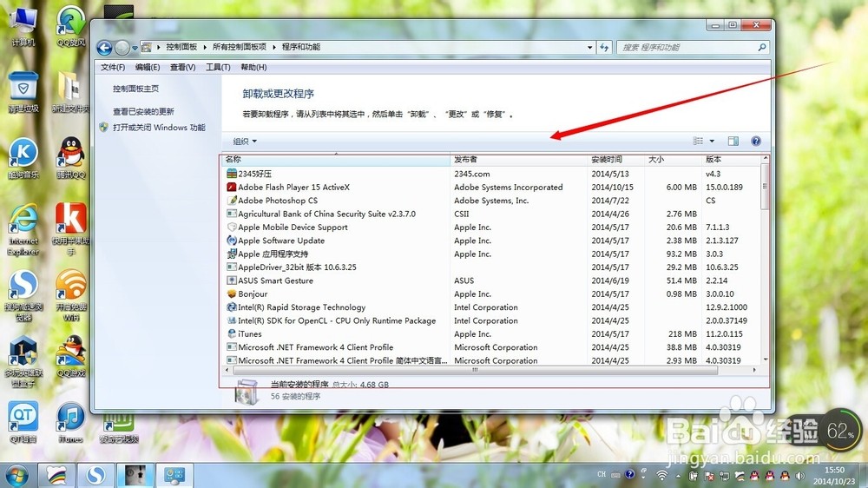Open QQ旋风 desktop shortcut
The image size is (868, 488).
click(x=71, y=25)
